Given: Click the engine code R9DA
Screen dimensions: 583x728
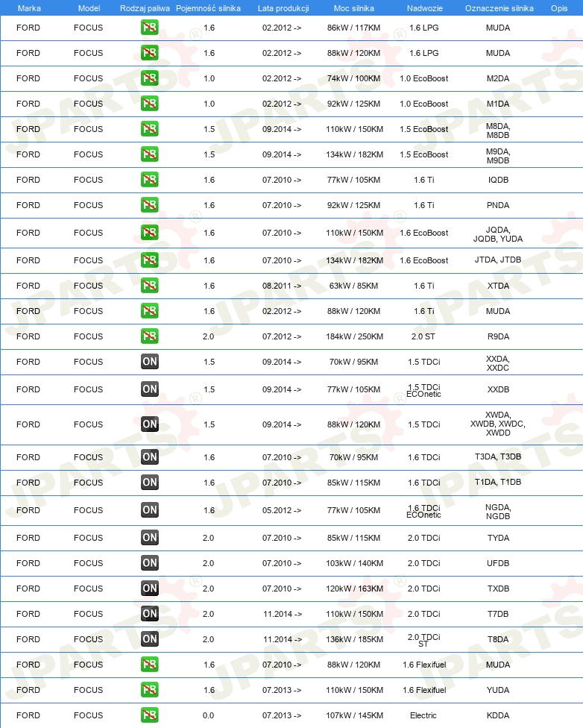Looking at the screenshot, I should (x=498, y=336).
